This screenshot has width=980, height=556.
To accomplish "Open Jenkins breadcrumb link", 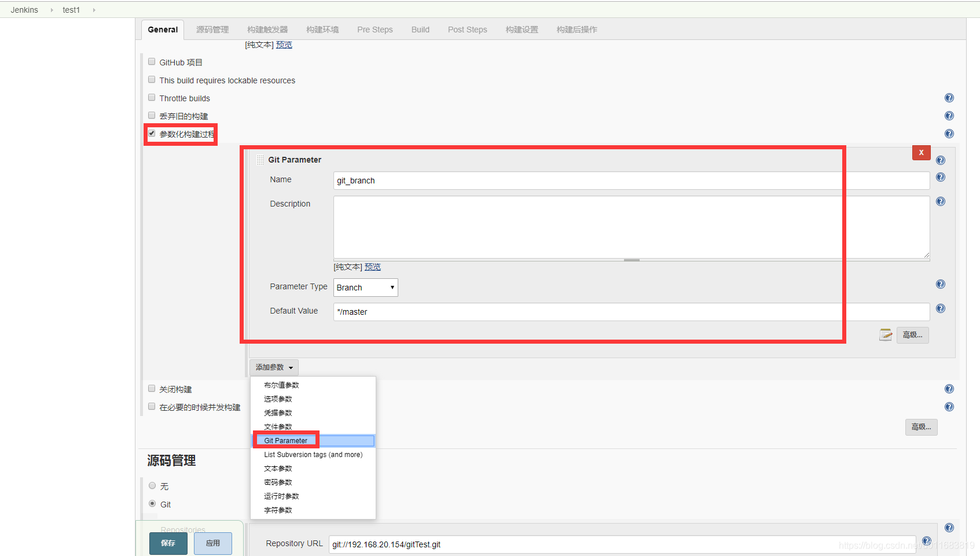I will pyautogui.click(x=24, y=10).
